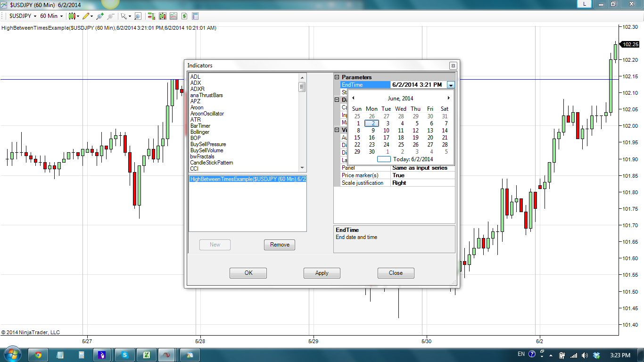Open Notepad from the taskbar
This screenshot has width=644, height=362.
[60, 355]
